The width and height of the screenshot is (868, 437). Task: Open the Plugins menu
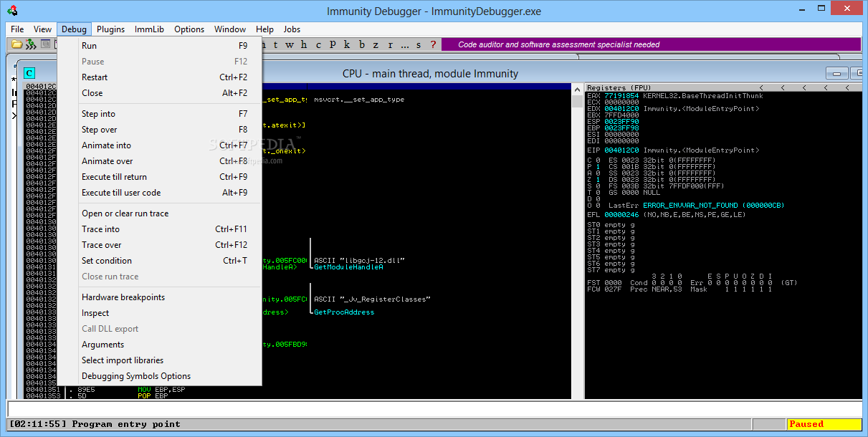[111, 29]
